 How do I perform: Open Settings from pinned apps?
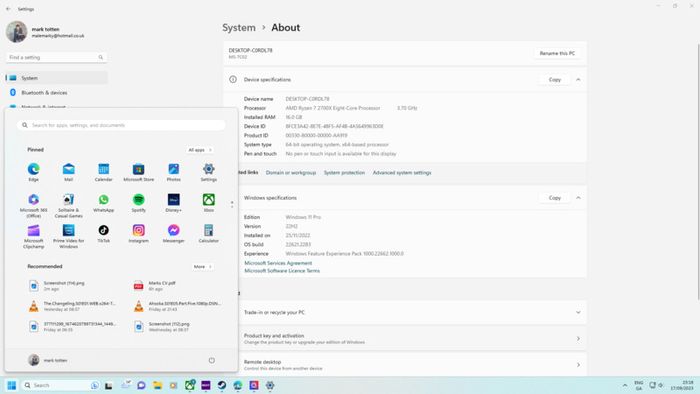[x=208, y=172]
